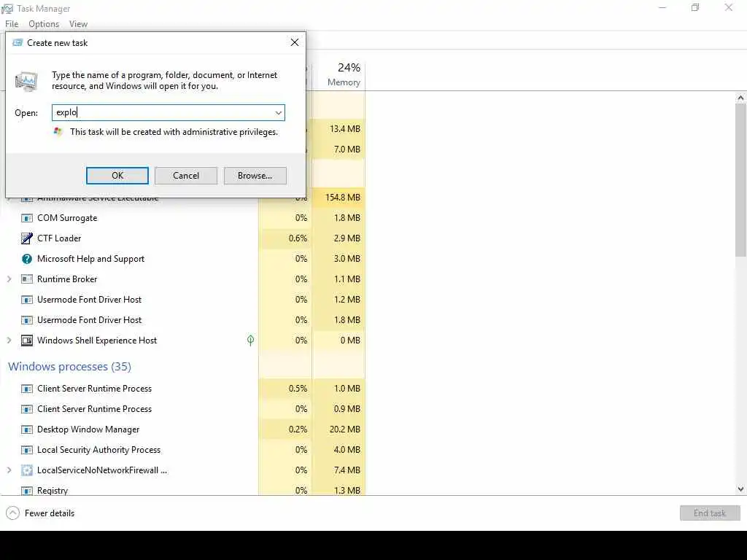
Task: Click the Windows processes (35) group heading
Action: (x=69, y=366)
